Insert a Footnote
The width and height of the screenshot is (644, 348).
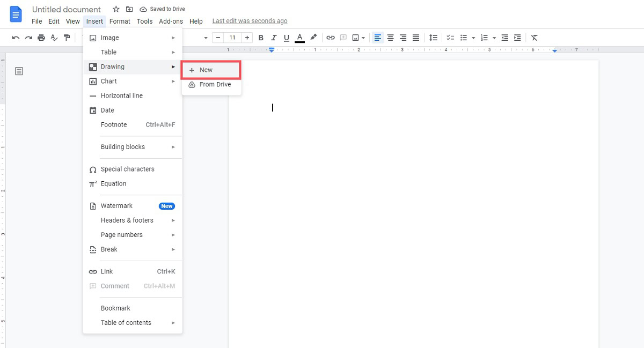[133, 124]
